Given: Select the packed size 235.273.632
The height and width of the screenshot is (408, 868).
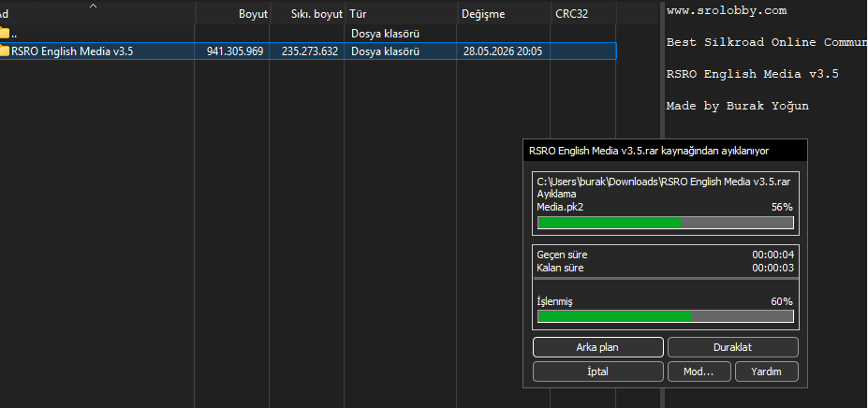Looking at the screenshot, I should click(309, 51).
